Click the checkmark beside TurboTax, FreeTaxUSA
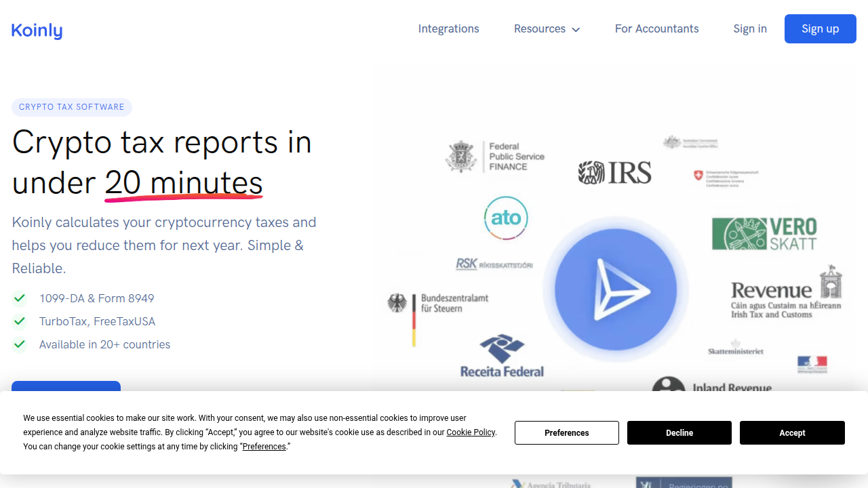 point(19,321)
